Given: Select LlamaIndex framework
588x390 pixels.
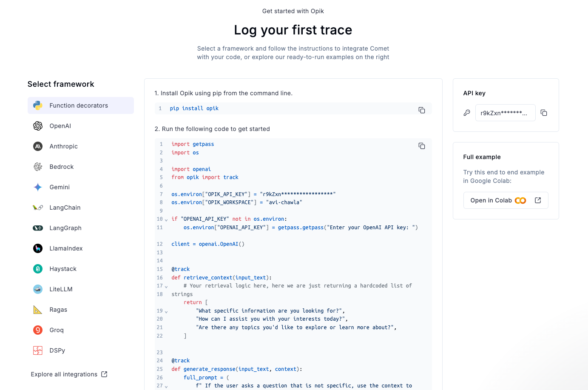Looking at the screenshot, I should pos(81,248).
